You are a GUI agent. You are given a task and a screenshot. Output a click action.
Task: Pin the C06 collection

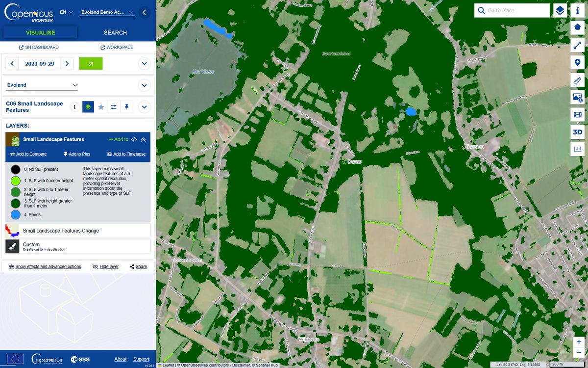tap(126, 106)
